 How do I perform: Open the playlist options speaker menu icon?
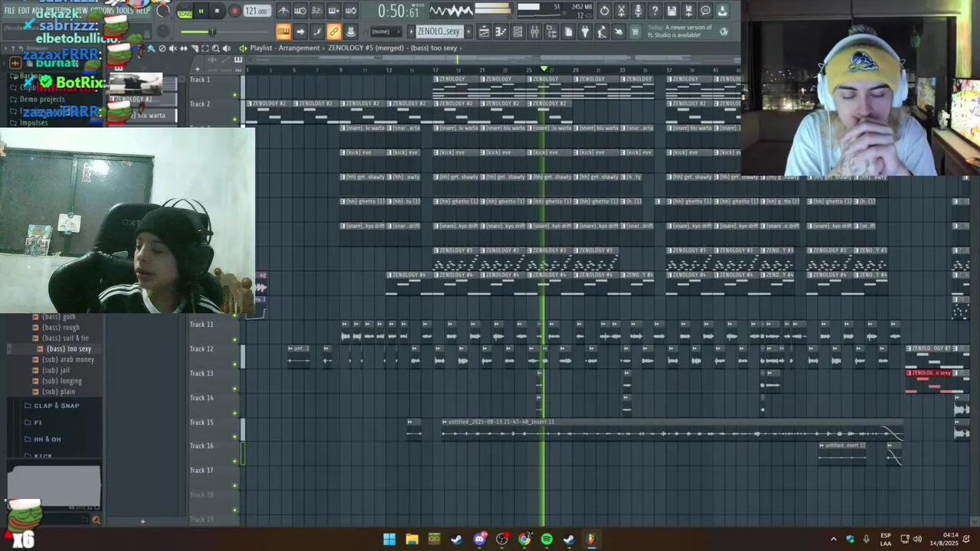pyautogui.click(x=243, y=47)
